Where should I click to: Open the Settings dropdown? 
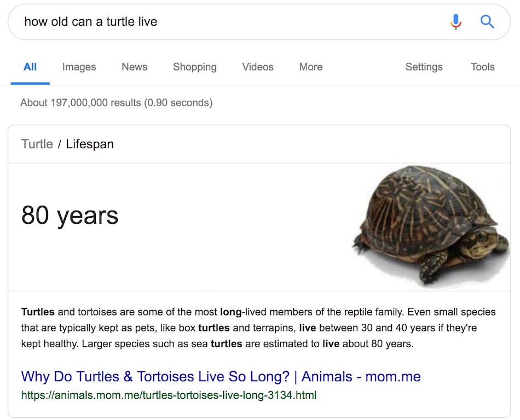[424, 67]
